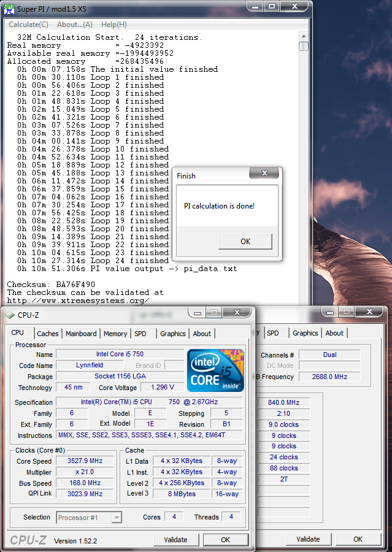This screenshot has width=392, height=552.
Task: Click the Intel Core i5 logo
Action: click(215, 370)
